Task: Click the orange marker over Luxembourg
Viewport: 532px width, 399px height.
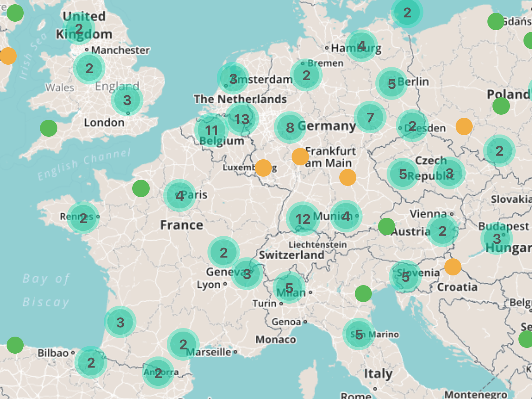Action: 263,168
